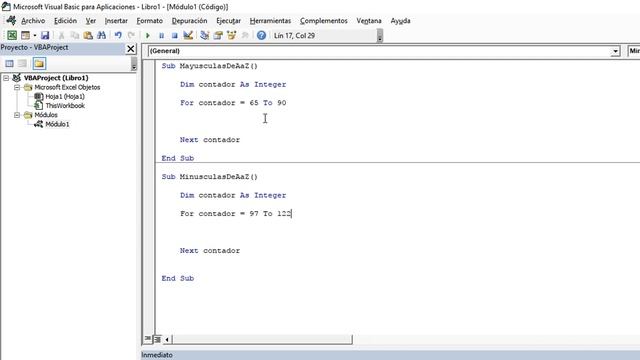Select the VBAProject (Libro1) root label
This screenshot has width=640, height=360.
pyautogui.click(x=56, y=78)
